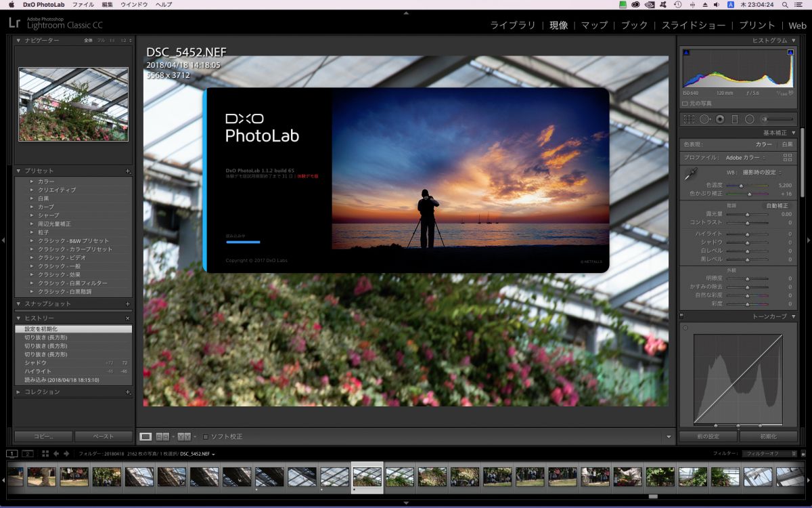Select second window display button 2

28,453
